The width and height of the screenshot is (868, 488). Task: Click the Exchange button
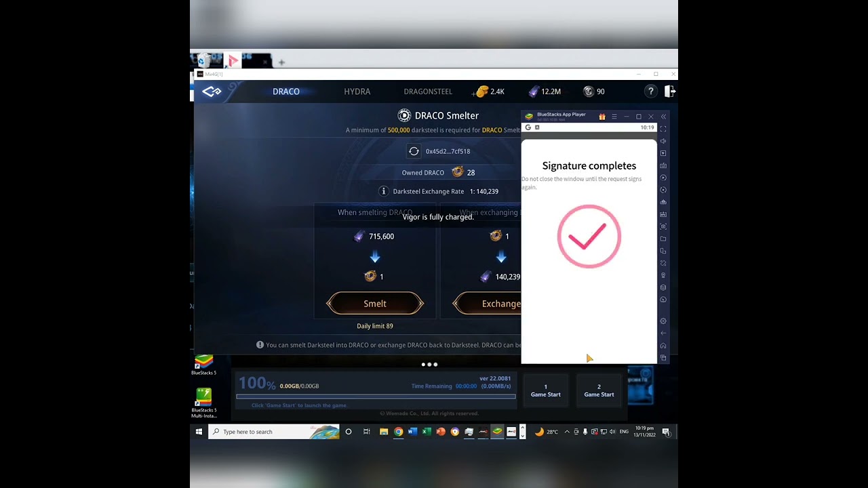[x=487, y=304]
